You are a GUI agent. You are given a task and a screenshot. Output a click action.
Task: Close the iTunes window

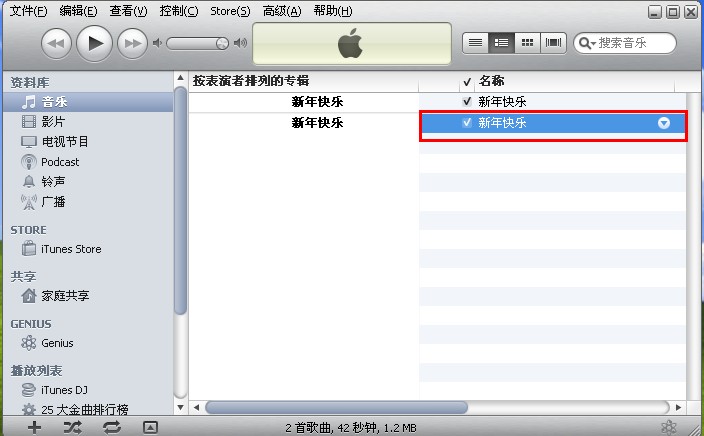691,12
